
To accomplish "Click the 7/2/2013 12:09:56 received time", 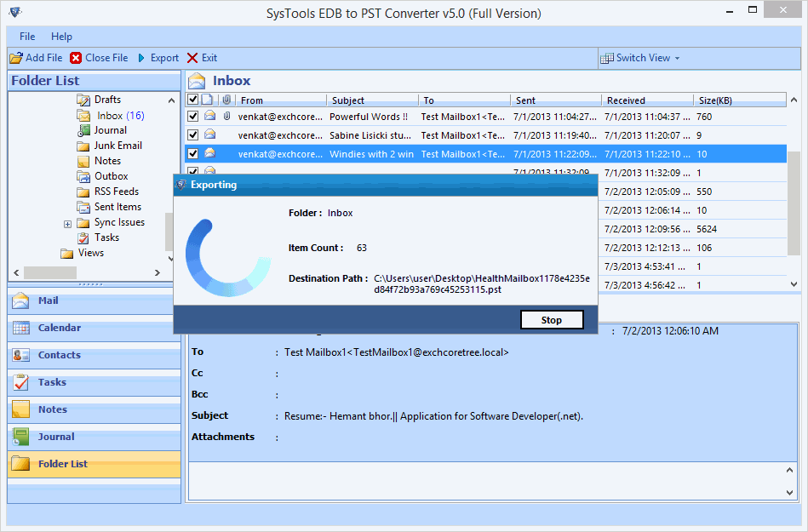I will tap(647, 229).
